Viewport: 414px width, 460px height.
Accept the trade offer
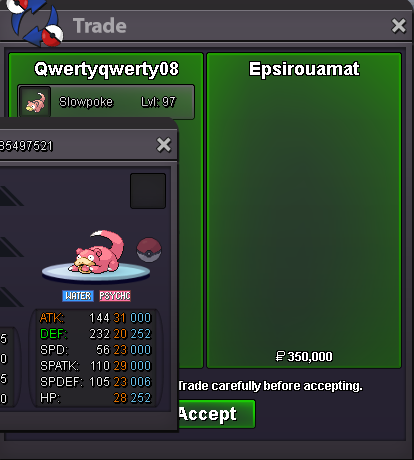tap(217, 414)
